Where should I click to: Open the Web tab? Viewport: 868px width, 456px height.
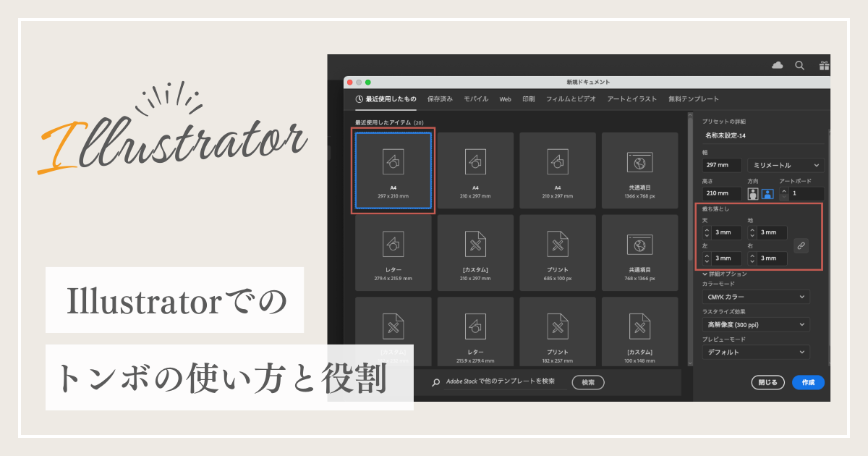pyautogui.click(x=506, y=99)
